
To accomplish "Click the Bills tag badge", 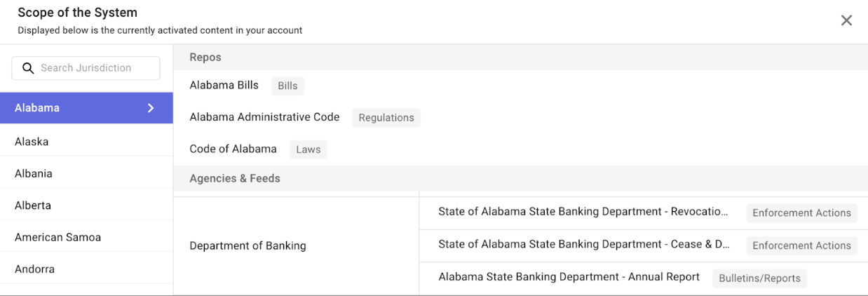I will pos(287,86).
